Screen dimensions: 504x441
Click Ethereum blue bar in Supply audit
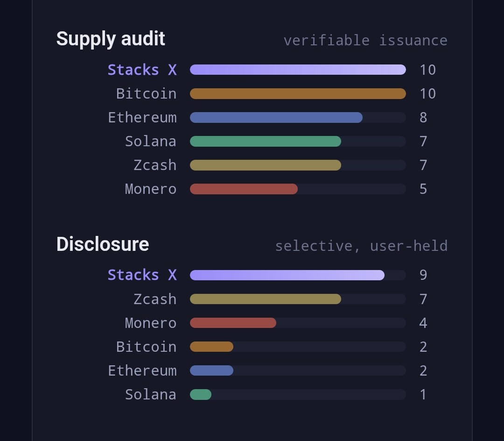point(276,117)
